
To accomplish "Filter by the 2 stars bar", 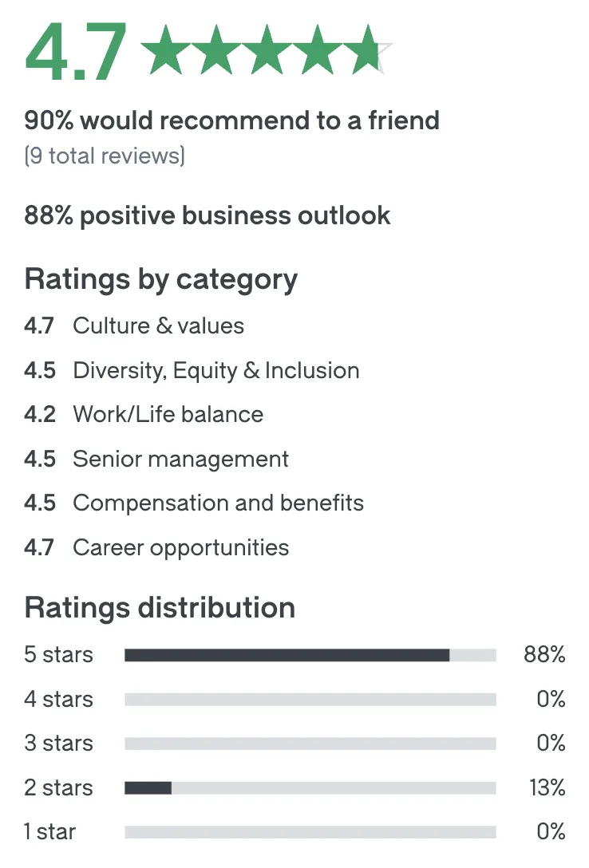I will [294, 787].
